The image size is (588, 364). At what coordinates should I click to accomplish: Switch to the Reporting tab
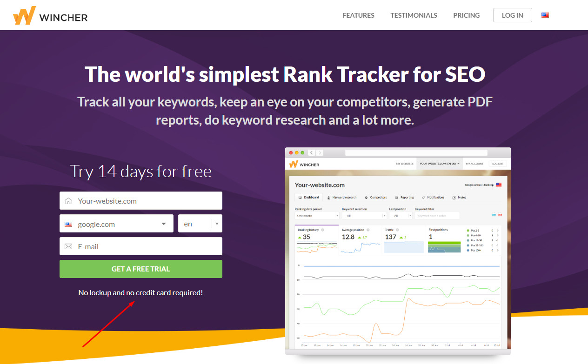click(x=404, y=198)
